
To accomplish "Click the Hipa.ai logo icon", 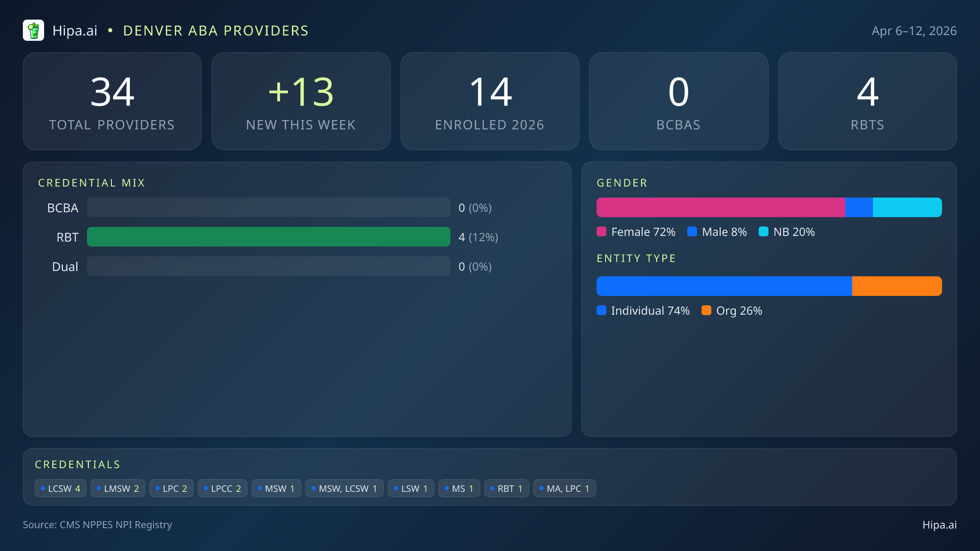I will pos(33,31).
